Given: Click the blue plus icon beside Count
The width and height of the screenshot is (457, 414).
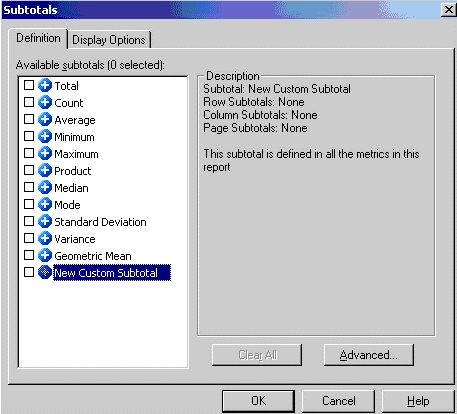Looking at the screenshot, I should point(45,102).
